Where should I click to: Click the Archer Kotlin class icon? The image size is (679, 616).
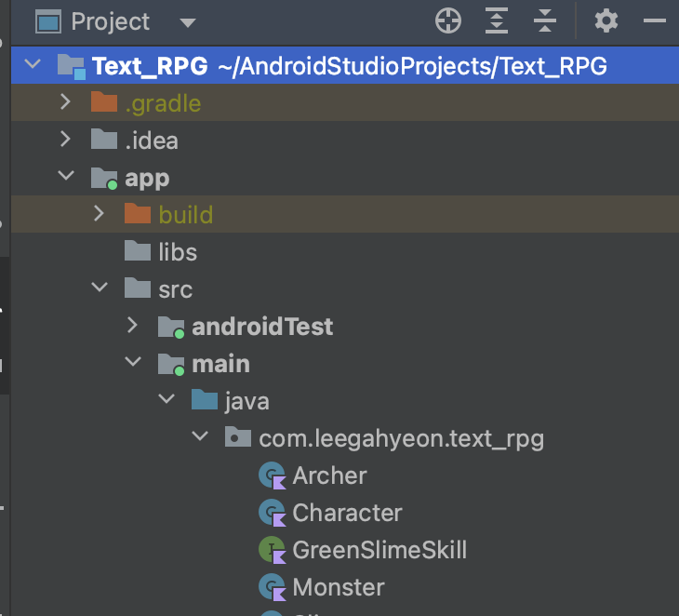(273, 475)
